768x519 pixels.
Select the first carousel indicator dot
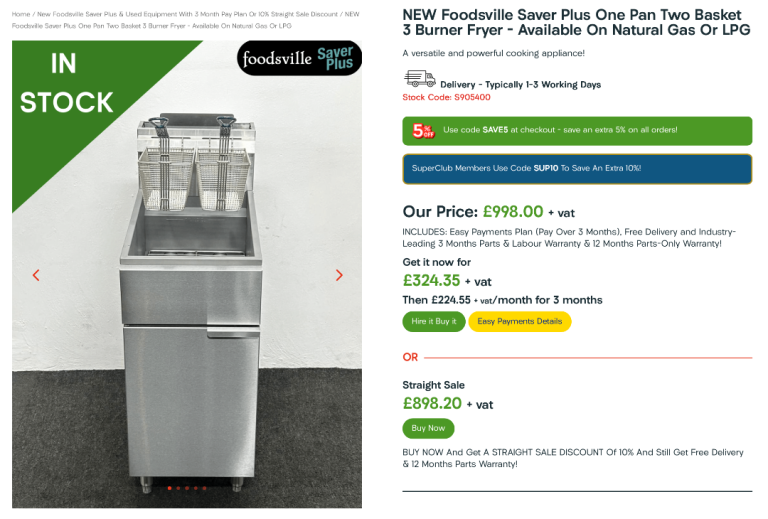(x=169, y=488)
